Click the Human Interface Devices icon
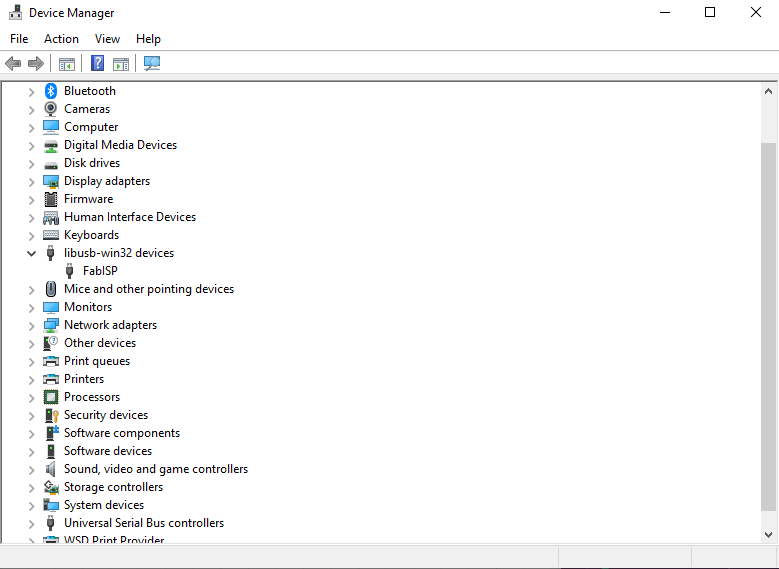 pyautogui.click(x=51, y=217)
